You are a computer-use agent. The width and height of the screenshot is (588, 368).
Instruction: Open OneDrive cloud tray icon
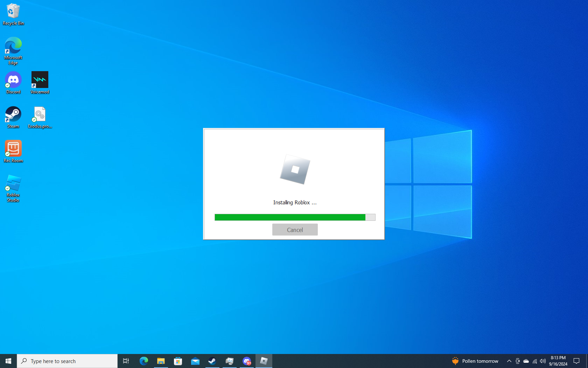526,361
